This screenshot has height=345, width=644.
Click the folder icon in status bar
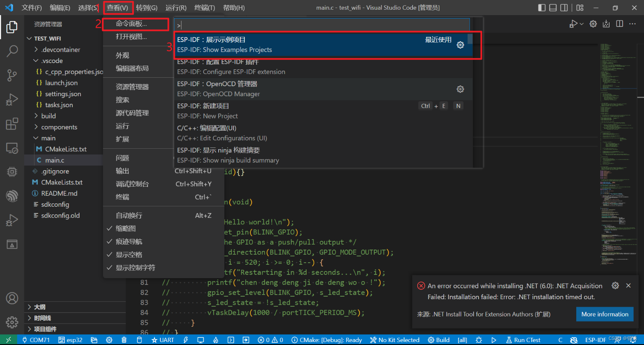click(94, 340)
